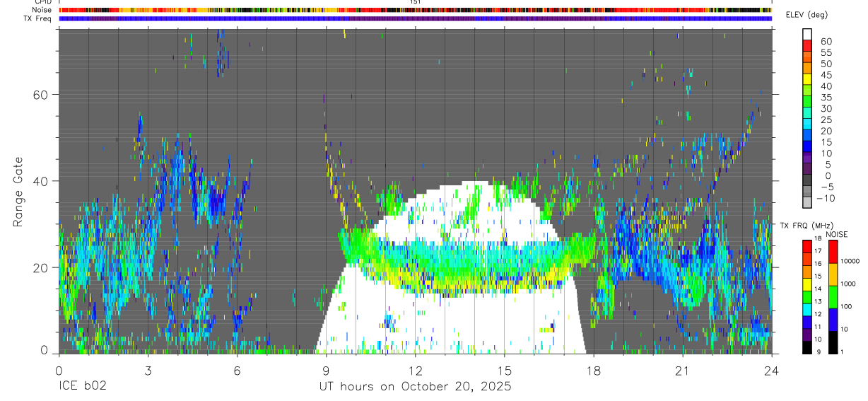Select the yellow segment of the NOISE color bar
Screen dimensions: 868x401
(833, 274)
